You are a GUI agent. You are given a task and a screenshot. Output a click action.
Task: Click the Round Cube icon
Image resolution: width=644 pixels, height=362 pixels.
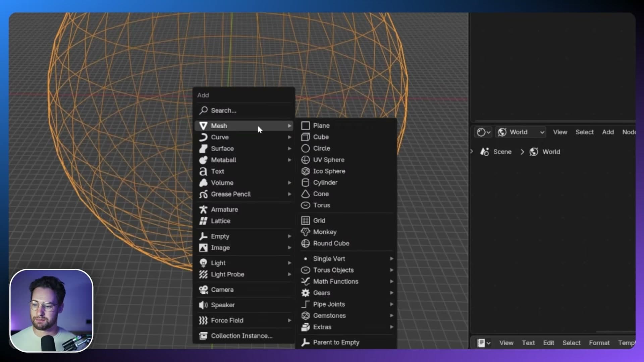click(x=305, y=243)
